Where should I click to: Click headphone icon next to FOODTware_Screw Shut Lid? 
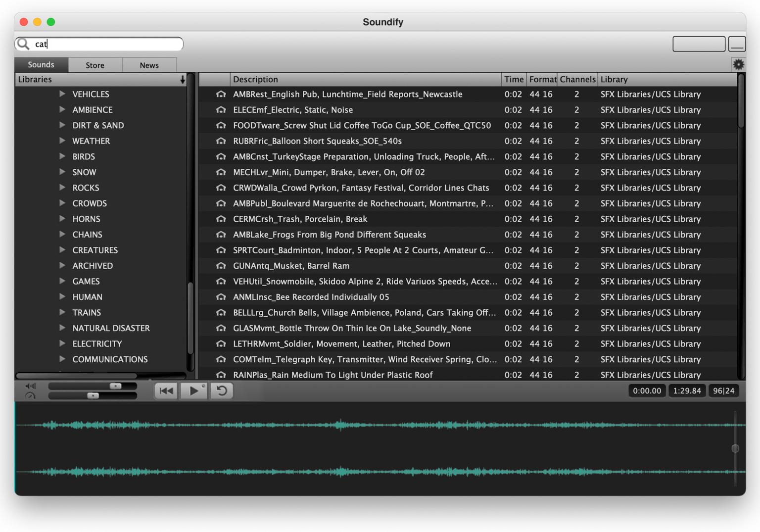click(x=221, y=125)
